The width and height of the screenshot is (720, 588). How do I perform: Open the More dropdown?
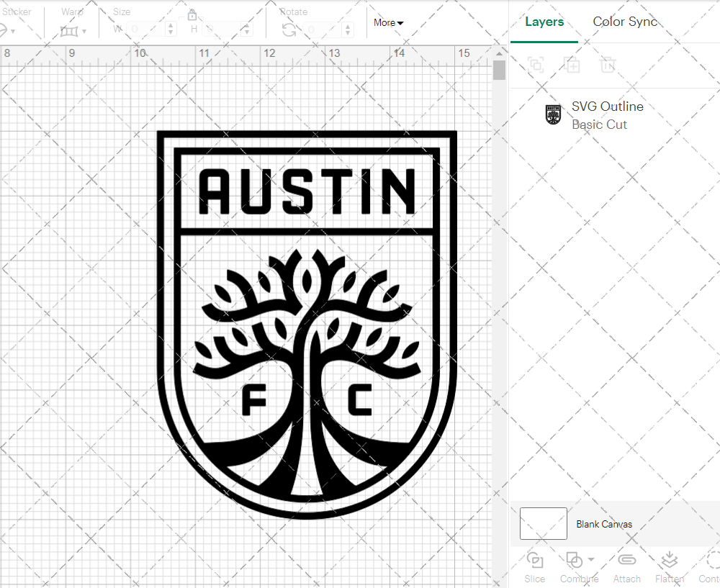(388, 22)
